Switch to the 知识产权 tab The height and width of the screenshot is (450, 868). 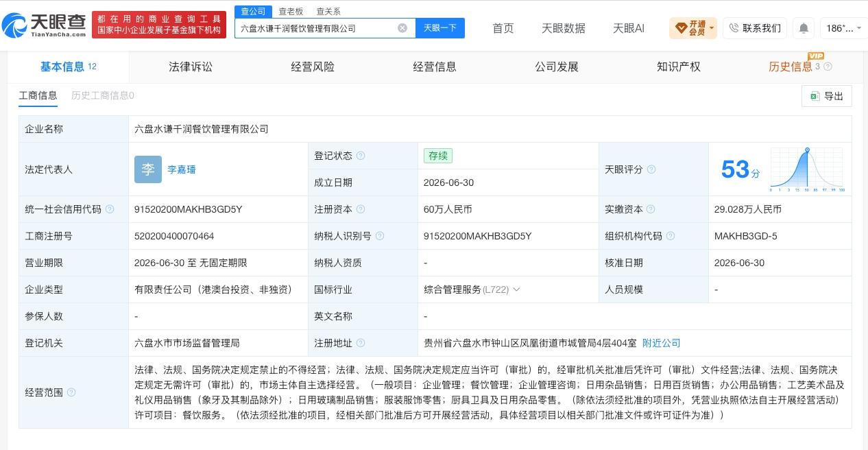pyautogui.click(x=679, y=67)
